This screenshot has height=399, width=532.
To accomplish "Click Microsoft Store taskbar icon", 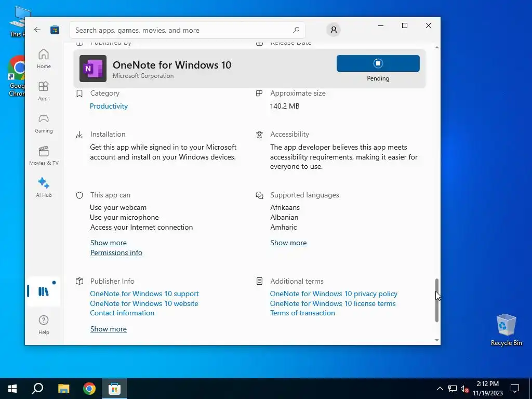I will [x=115, y=389].
